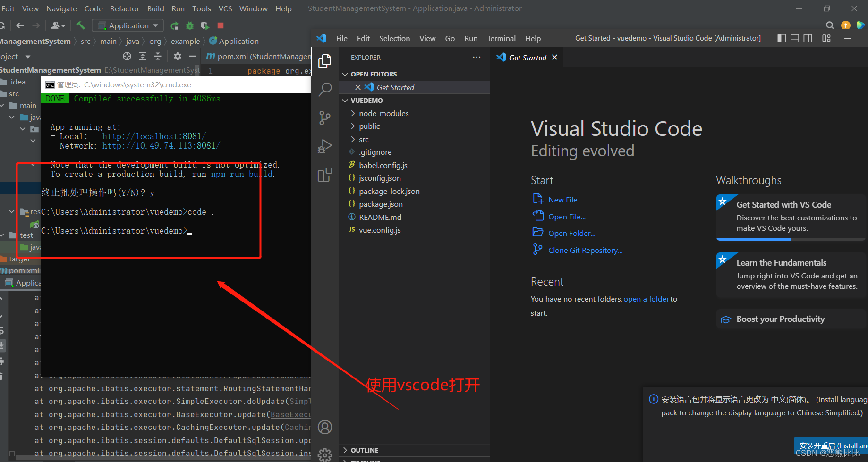Toggle VS Code secondary side bar layout icon
The height and width of the screenshot is (462, 868).
click(808, 38)
